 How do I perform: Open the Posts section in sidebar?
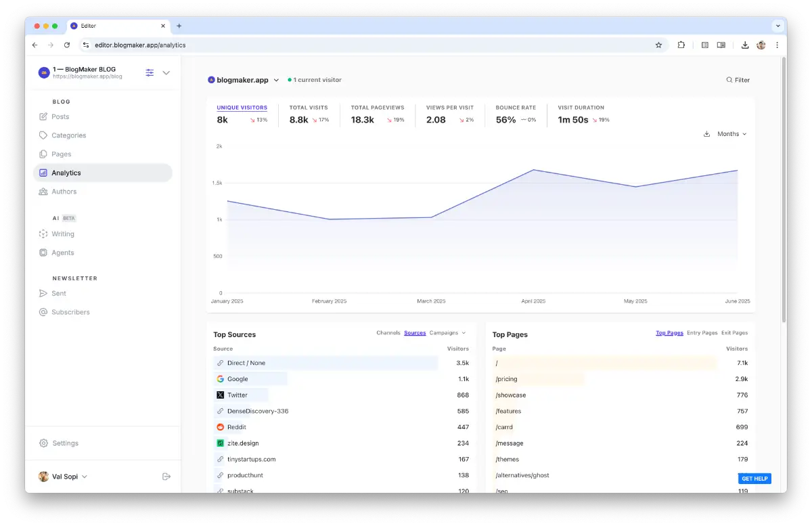(60, 116)
